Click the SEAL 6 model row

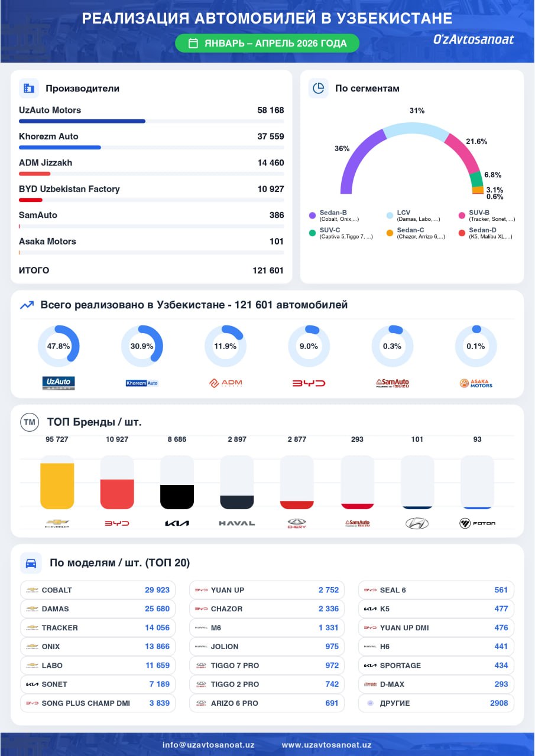[x=436, y=590]
